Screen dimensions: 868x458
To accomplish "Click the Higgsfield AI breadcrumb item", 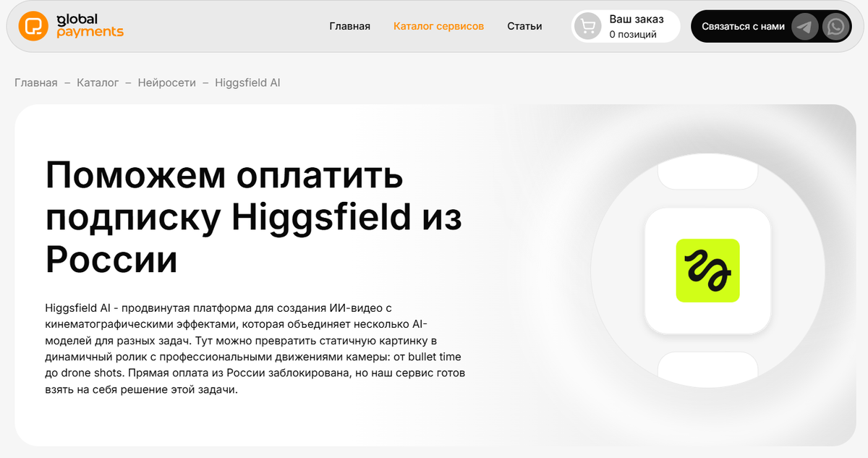I will coord(247,82).
